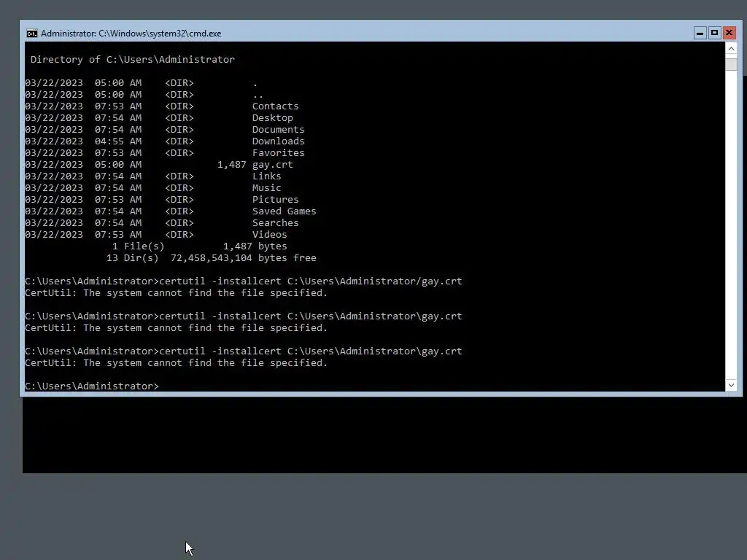Select the 'Pictures' directory entry

[275, 200]
